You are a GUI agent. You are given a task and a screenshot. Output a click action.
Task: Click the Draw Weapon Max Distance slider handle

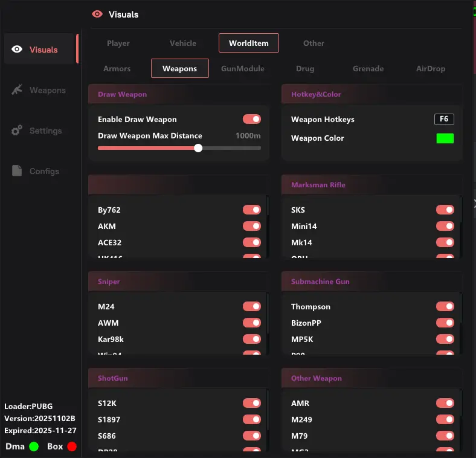198,148
